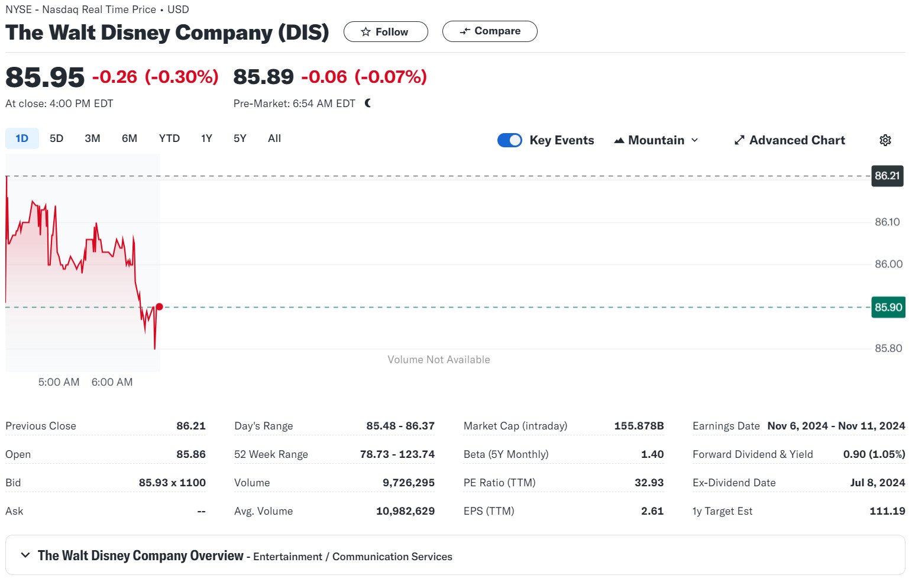
Task: Expand The Walt Disney Company Overview section
Action: [x=25, y=555]
